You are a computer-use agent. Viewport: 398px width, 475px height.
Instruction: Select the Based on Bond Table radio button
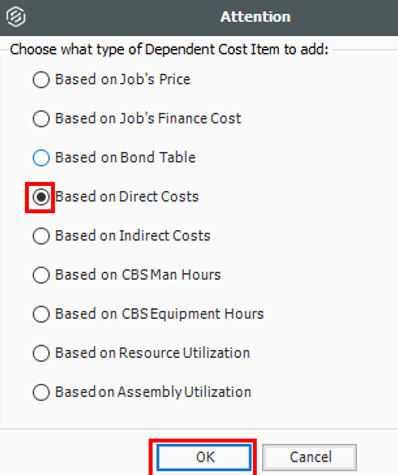(x=41, y=158)
